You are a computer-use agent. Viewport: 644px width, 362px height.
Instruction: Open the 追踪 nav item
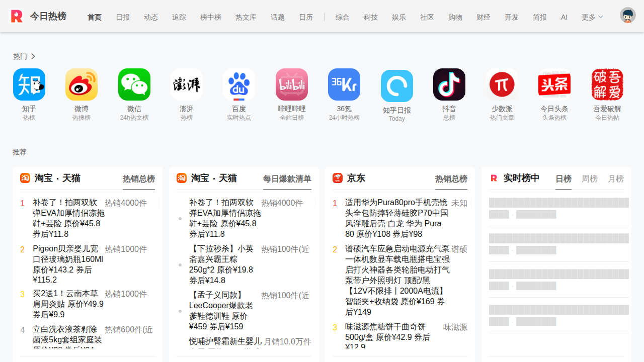pyautogui.click(x=179, y=17)
